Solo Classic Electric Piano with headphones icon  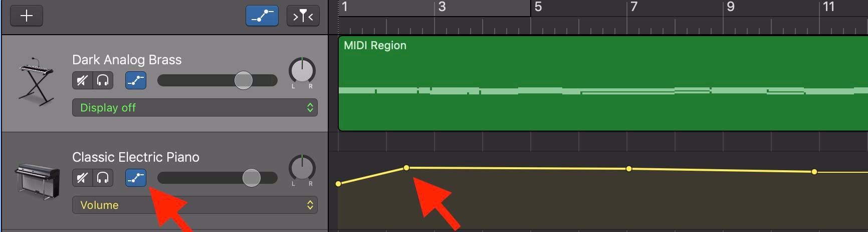103,178
